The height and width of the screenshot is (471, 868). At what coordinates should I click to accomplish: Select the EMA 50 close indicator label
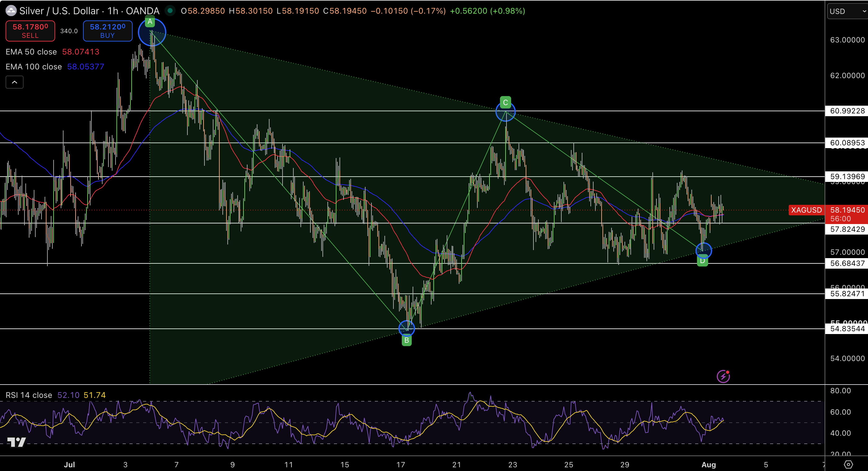[31, 51]
